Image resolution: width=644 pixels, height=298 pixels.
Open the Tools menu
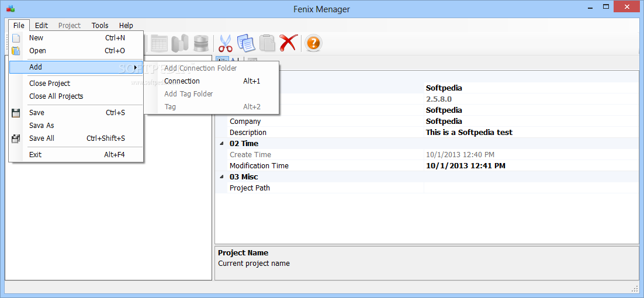[100, 26]
